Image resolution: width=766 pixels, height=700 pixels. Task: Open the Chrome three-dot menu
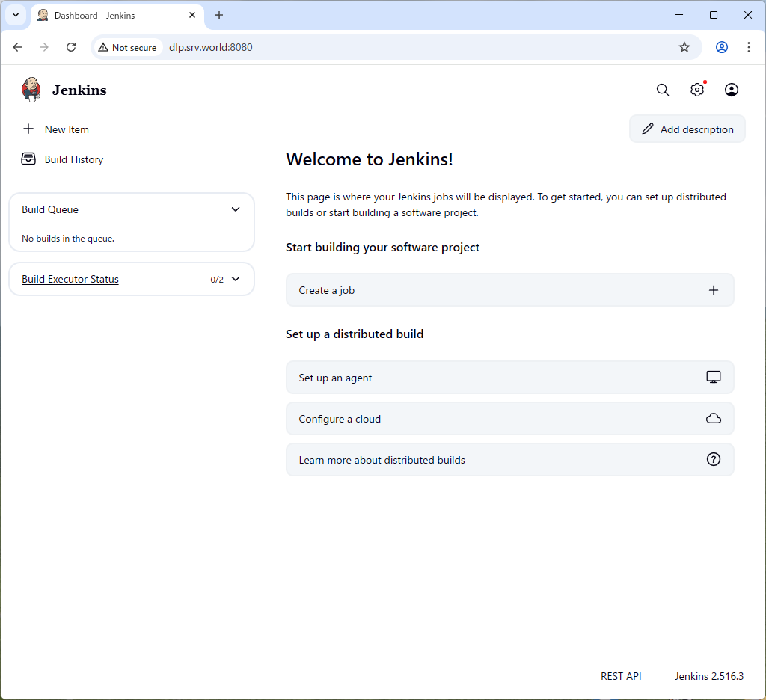(x=749, y=47)
